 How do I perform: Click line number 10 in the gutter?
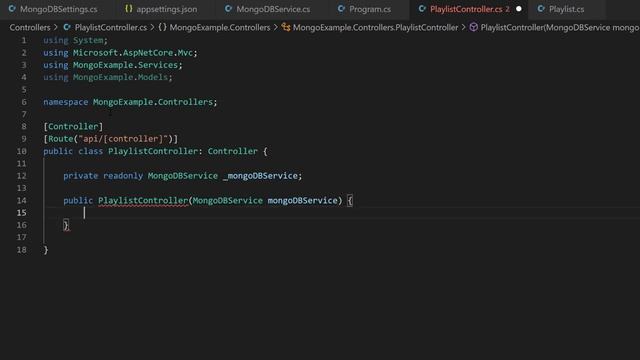click(x=22, y=151)
